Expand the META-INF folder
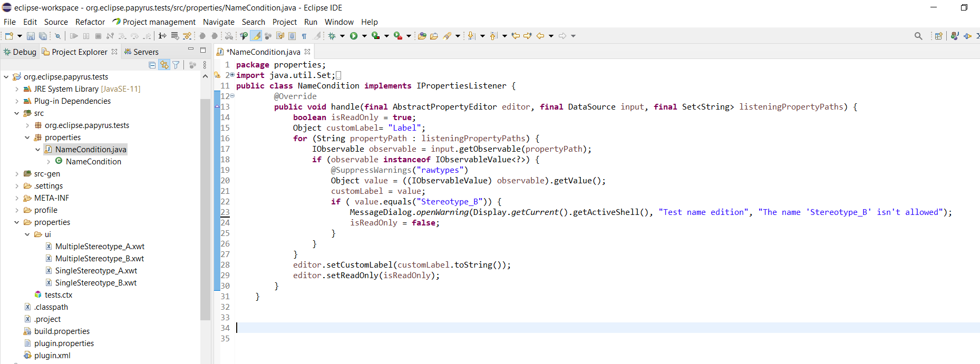 pyautogui.click(x=17, y=198)
